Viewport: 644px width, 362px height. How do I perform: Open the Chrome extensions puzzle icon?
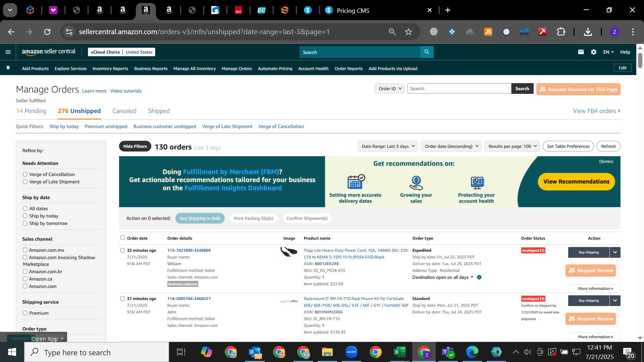(561, 32)
